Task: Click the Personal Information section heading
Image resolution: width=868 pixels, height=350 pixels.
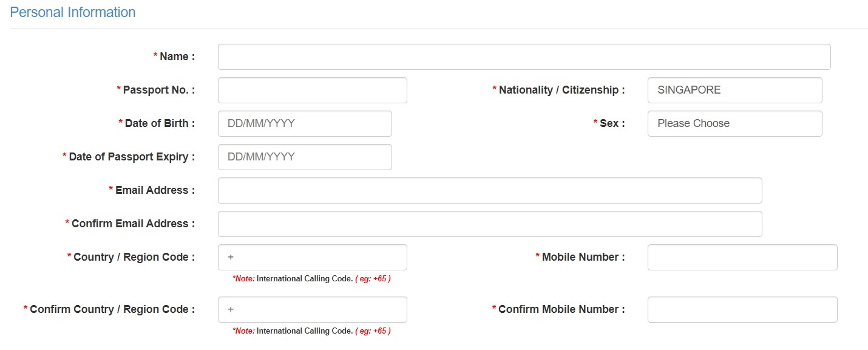Action: [x=73, y=12]
